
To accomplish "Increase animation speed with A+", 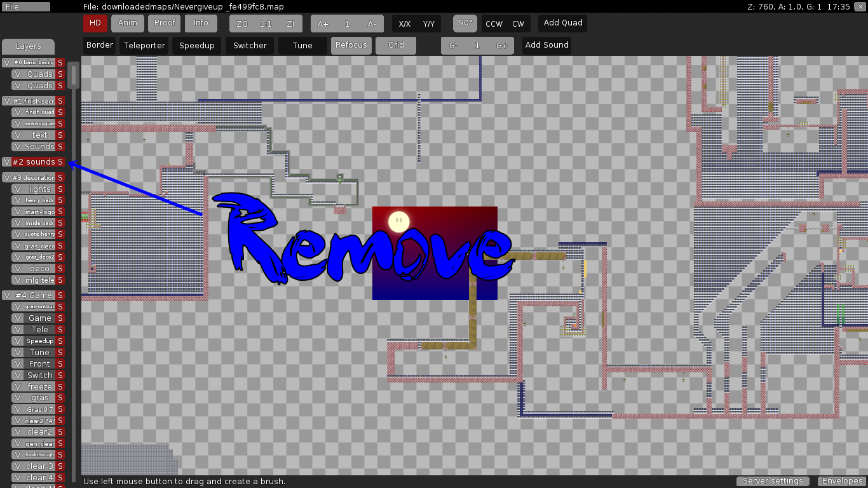I will (323, 24).
